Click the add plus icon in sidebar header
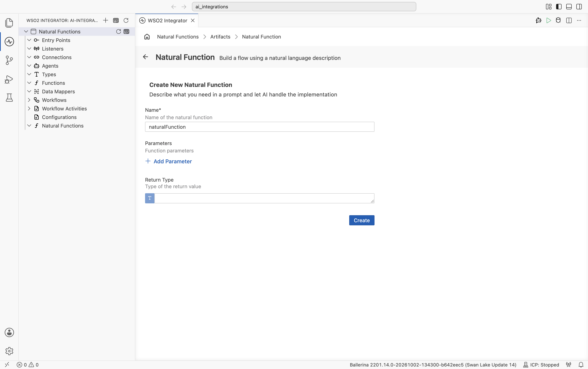The height and width of the screenshot is (369, 588). [105, 20]
